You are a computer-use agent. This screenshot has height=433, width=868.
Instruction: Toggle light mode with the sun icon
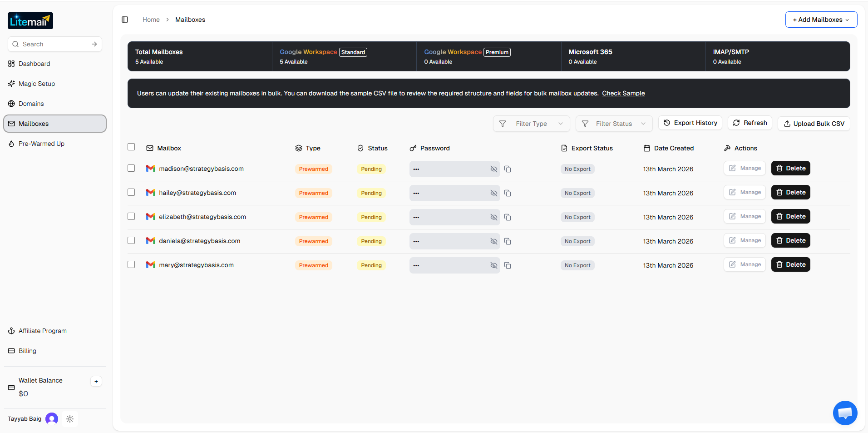69,418
